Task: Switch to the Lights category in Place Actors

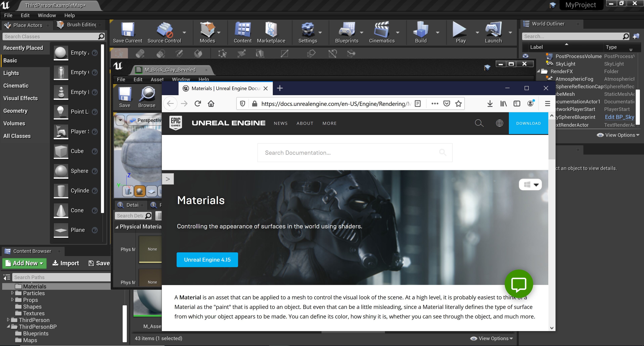Action: [11, 73]
